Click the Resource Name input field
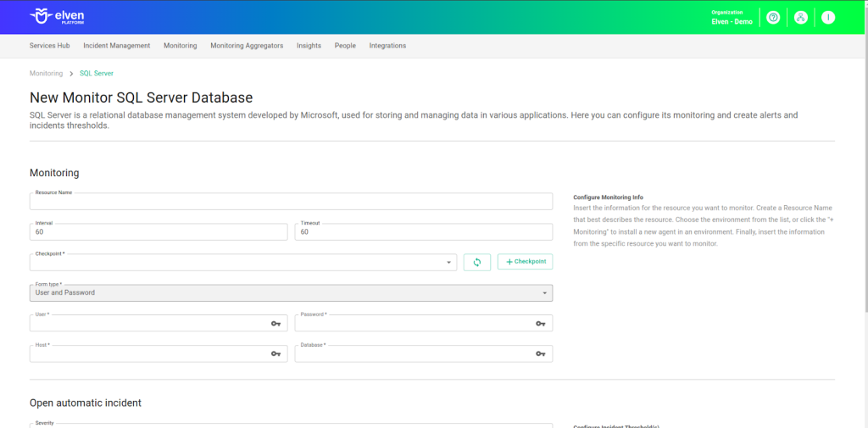 291,202
